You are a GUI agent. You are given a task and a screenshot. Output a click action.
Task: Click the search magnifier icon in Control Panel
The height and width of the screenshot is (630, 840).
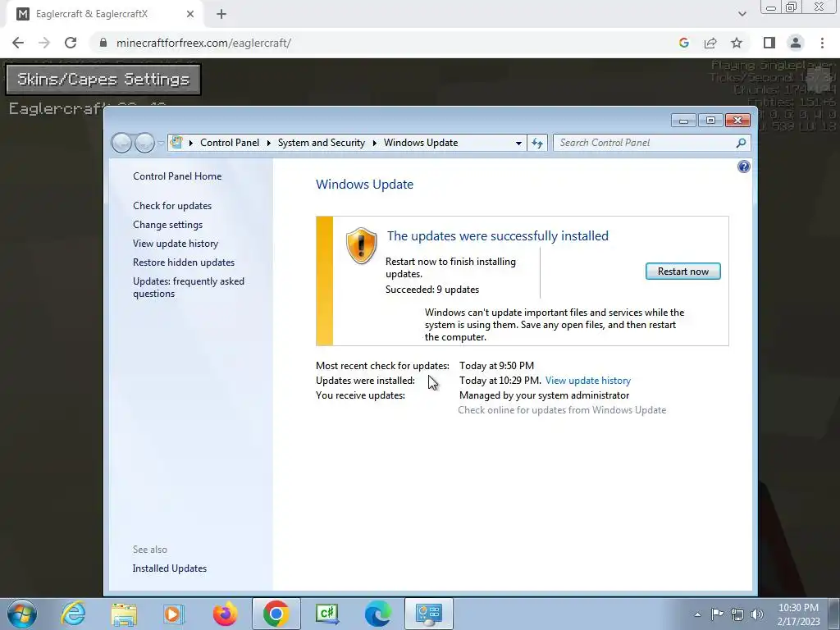741,143
